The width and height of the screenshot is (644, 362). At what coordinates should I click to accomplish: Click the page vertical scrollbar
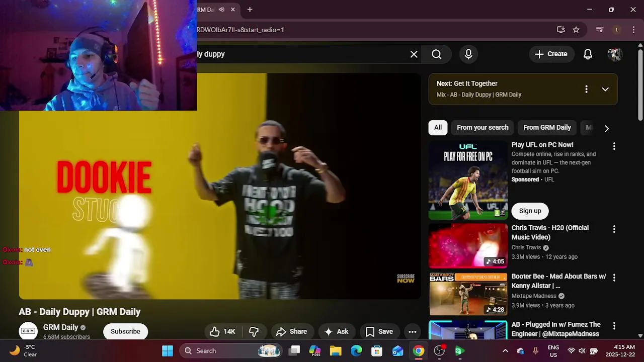pyautogui.click(x=640, y=84)
